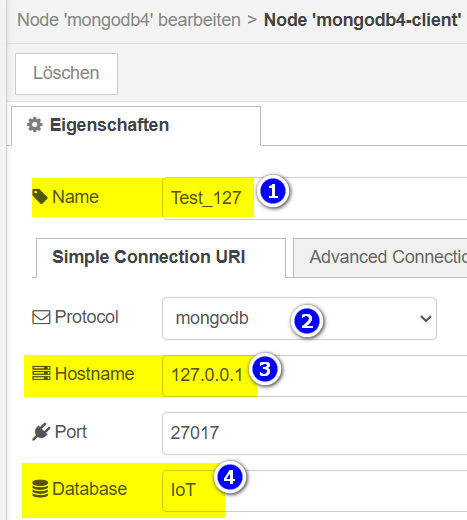The width and height of the screenshot is (467, 520).
Task: Click the Database stack icon
Action: tap(40, 489)
